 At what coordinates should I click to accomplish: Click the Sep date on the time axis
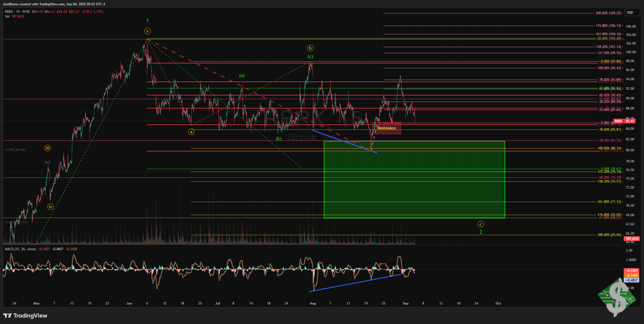405,303
